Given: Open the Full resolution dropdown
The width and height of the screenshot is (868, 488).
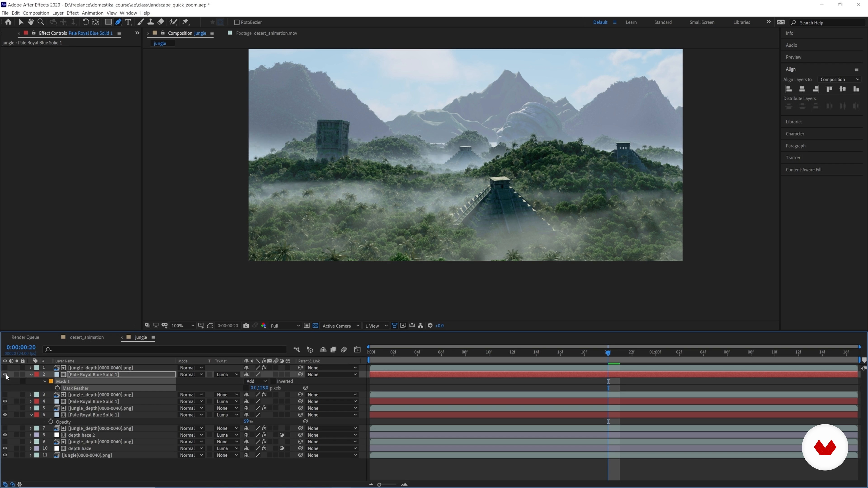Looking at the screenshot, I should tap(285, 326).
